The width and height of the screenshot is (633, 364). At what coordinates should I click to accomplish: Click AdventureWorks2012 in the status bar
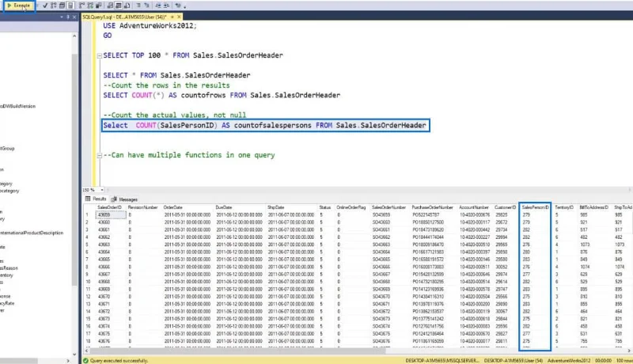tap(568, 361)
